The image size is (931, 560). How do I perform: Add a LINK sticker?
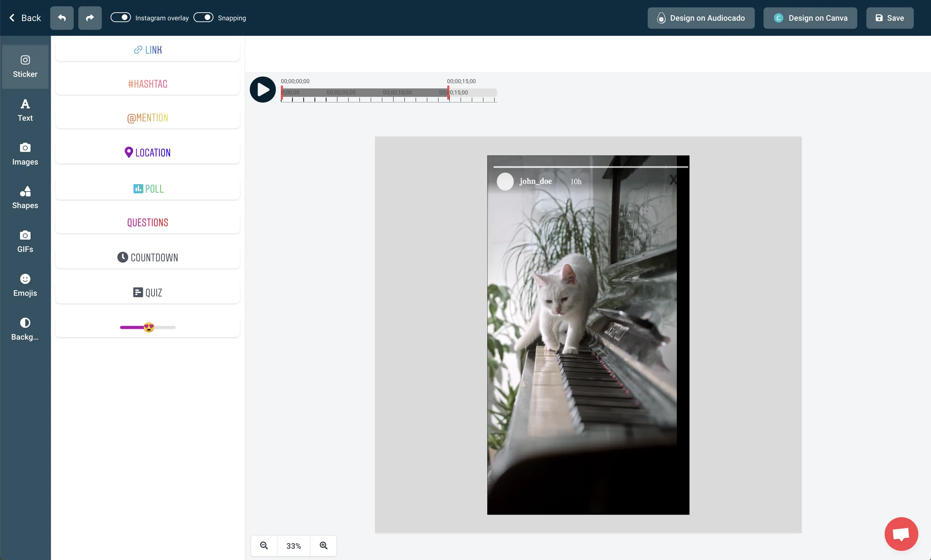point(147,50)
